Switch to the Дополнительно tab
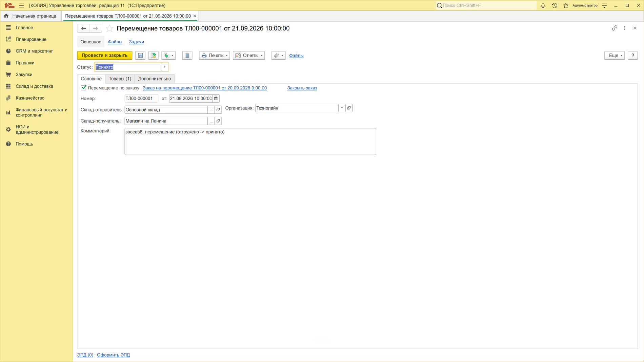 pyautogui.click(x=155, y=79)
